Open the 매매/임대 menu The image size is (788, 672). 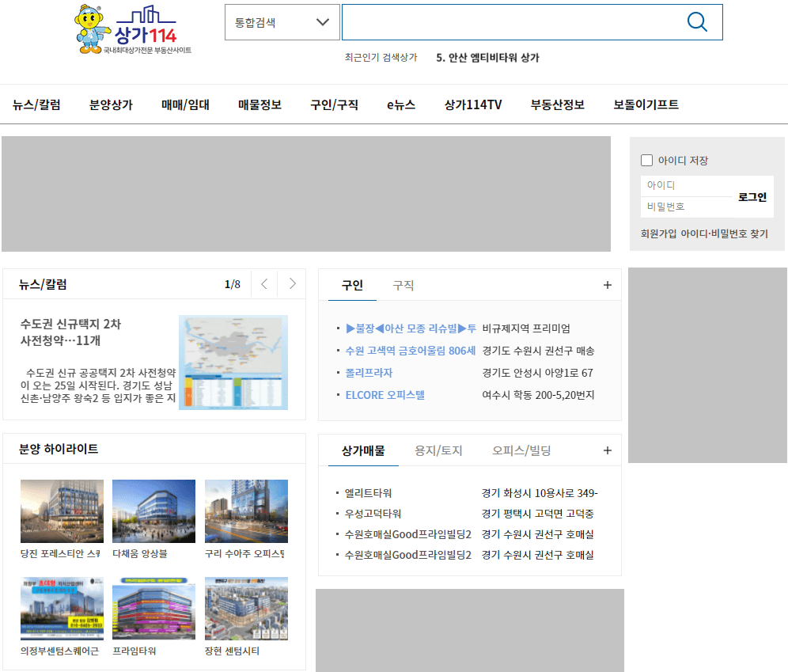(x=184, y=104)
